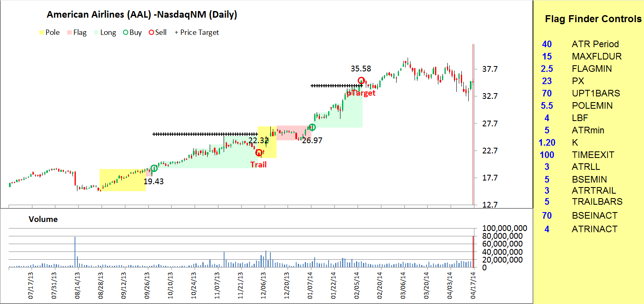644x304 pixels.
Task: Click the buy marker at 19.43
Action: click(154, 168)
